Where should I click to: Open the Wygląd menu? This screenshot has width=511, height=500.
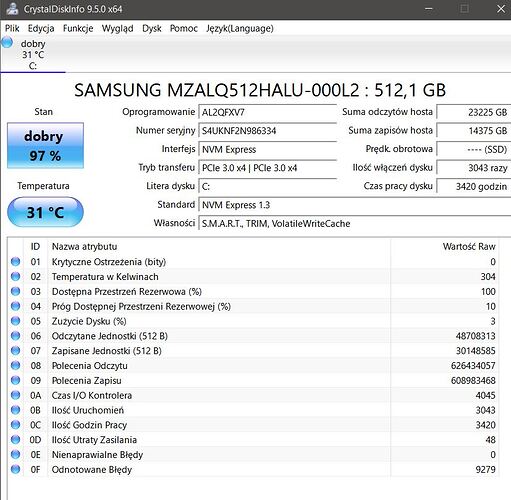pos(117,28)
